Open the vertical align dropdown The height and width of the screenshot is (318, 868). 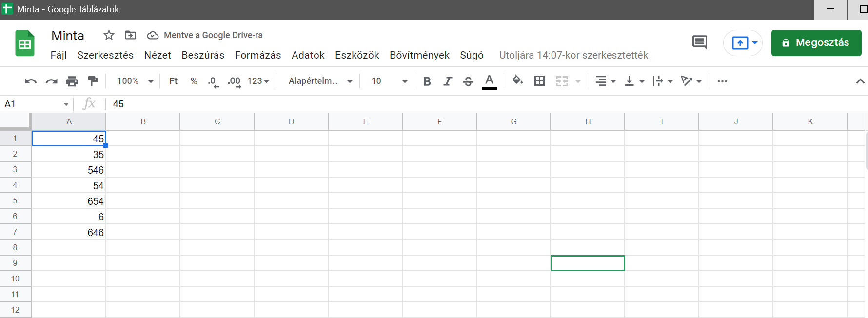(634, 81)
